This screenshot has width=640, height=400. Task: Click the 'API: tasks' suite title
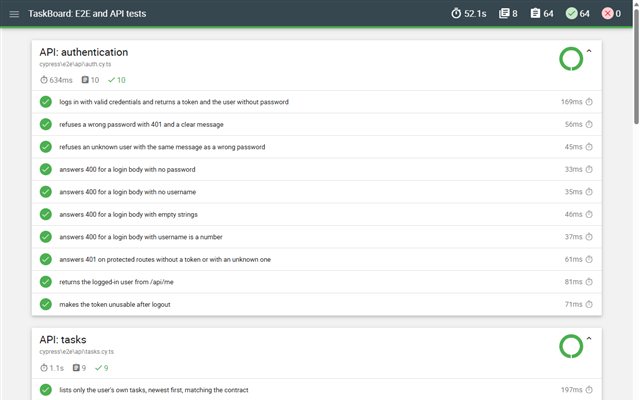63,340
